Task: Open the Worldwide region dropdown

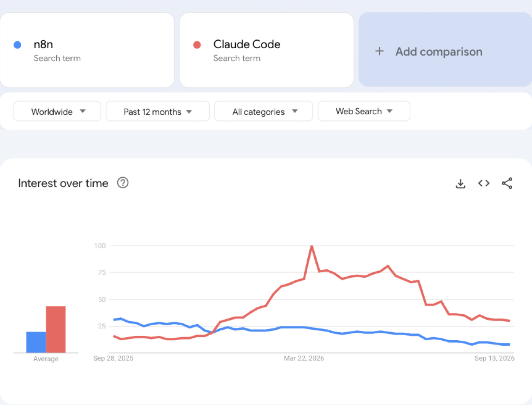Action: pyautogui.click(x=57, y=111)
